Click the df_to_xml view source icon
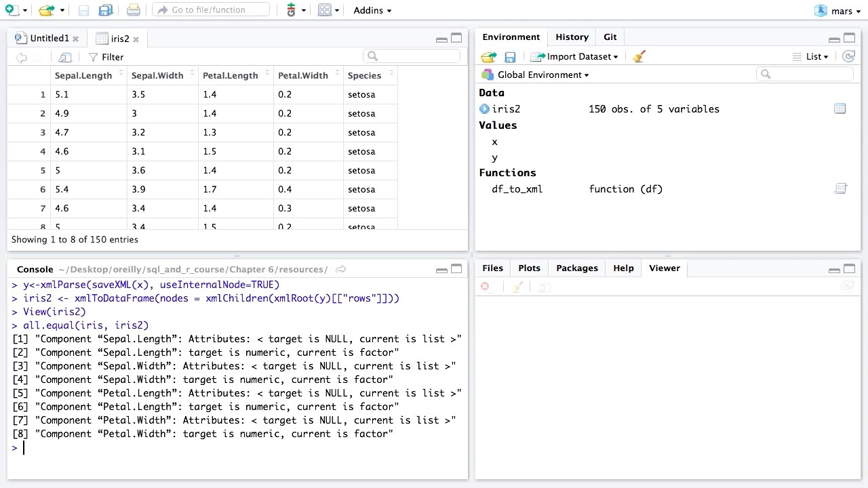868x488 pixels. point(841,189)
